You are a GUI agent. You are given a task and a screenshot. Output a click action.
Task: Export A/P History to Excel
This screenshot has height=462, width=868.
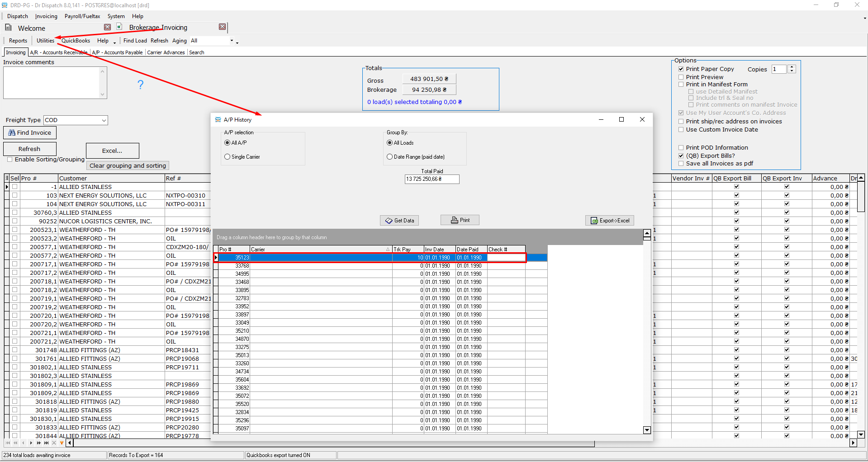(x=610, y=221)
